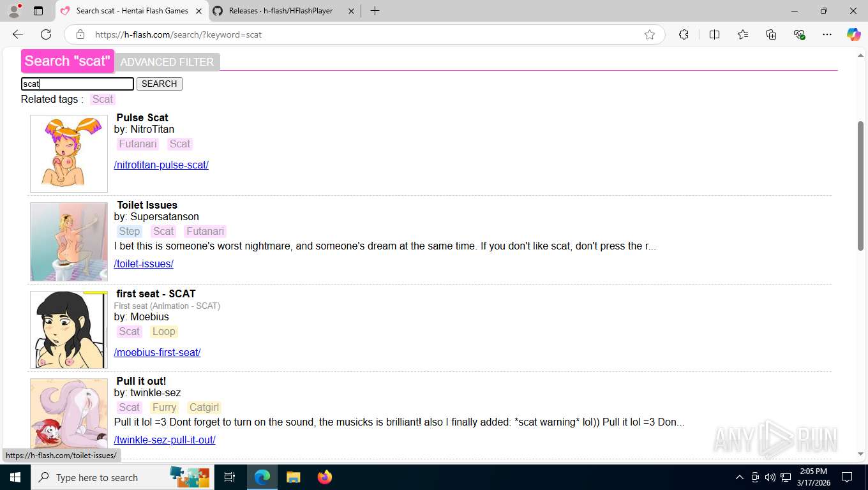
Task: Close the GitHub Releases tab
Action: coord(351,11)
